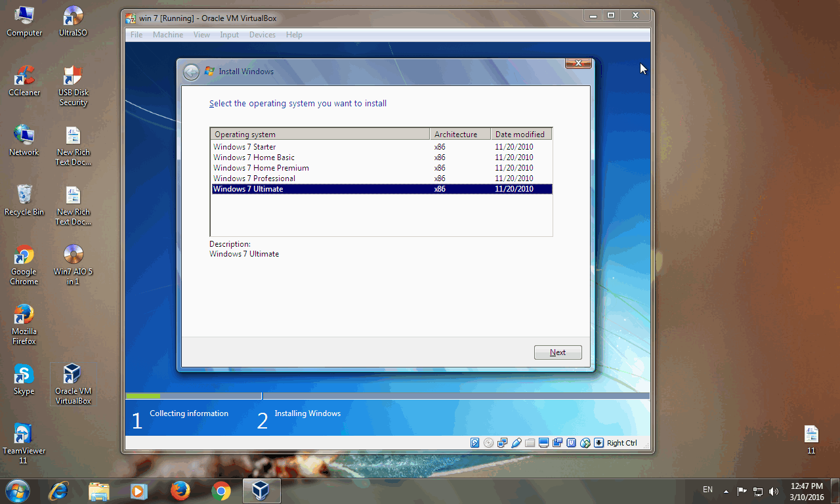
Task: Click the USB devices status icon
Action: pos(516,443)
